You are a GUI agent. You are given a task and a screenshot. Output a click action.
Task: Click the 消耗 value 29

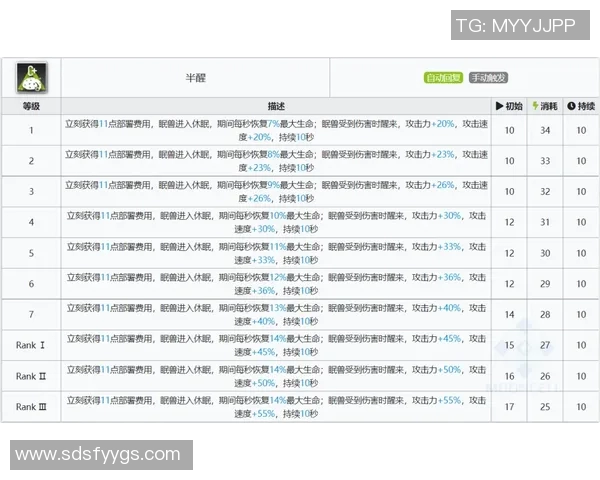click(545, 284)
